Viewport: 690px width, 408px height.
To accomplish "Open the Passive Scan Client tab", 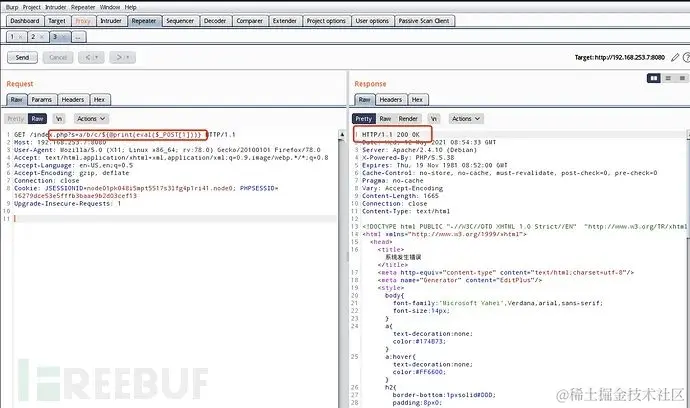I will [x=424, y=21].
